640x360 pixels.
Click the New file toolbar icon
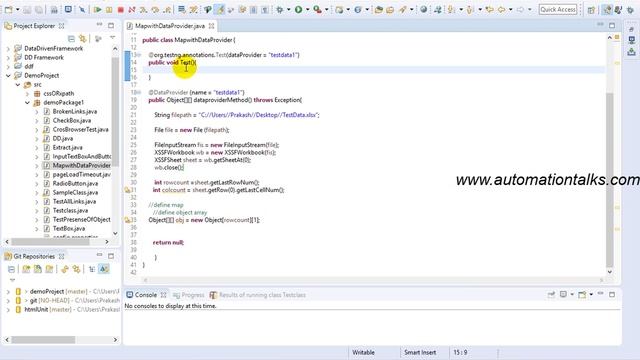coord(8,9)
